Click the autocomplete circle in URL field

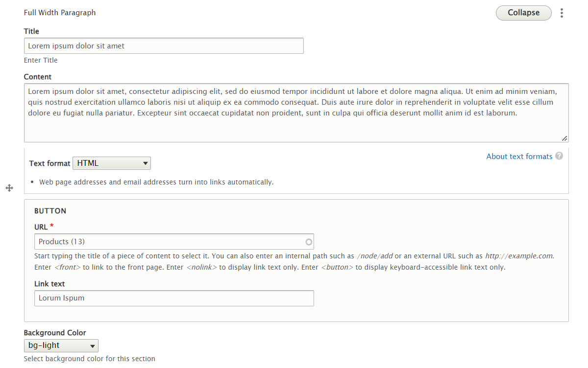[x=309, y=242]
